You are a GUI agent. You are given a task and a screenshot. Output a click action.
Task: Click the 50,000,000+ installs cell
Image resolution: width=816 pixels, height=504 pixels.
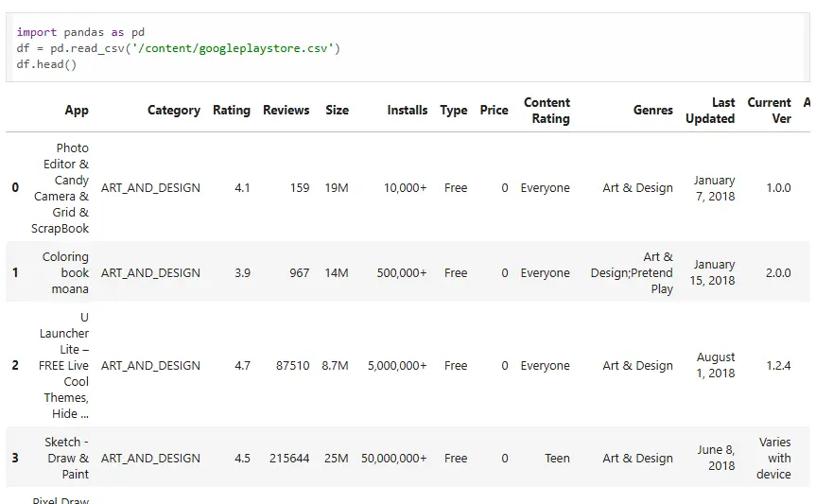(x=393, y=459)
